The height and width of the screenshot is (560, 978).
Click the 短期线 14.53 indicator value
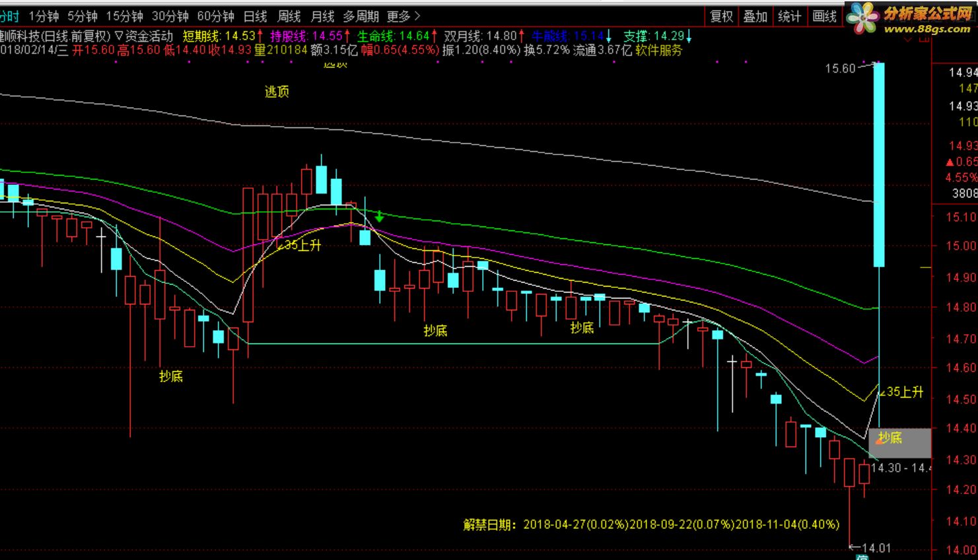(223, 36)
